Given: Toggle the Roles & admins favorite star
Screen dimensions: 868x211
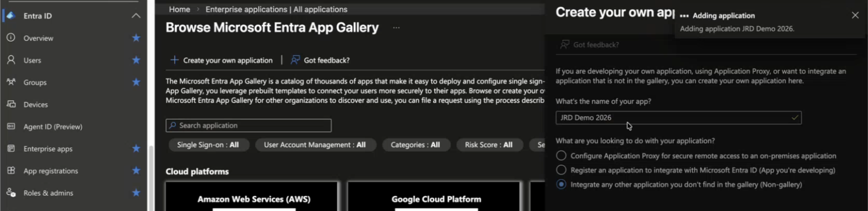Looking at the screenshot, I should (136, 193).
